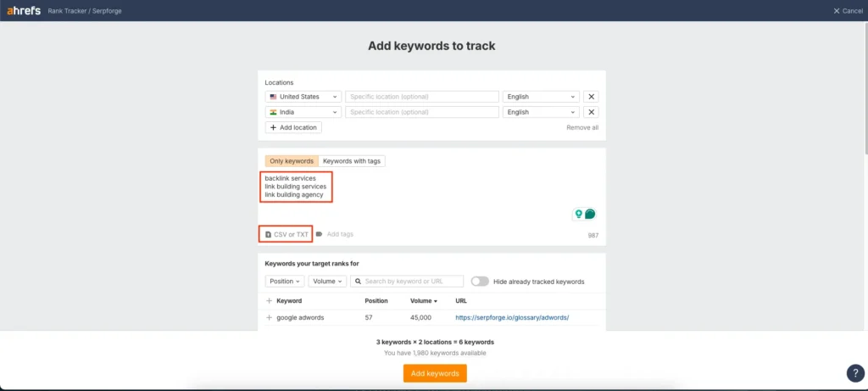Click plus icon beside google adwords
The image size is (868, 391).
click(x=270, y=317)
